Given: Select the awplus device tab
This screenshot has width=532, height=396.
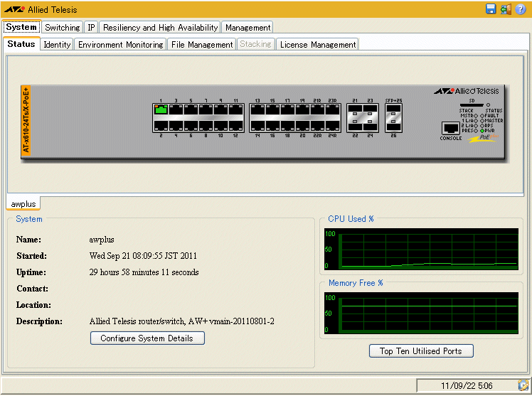Looking at the screenshot, I should click(23, 204).
